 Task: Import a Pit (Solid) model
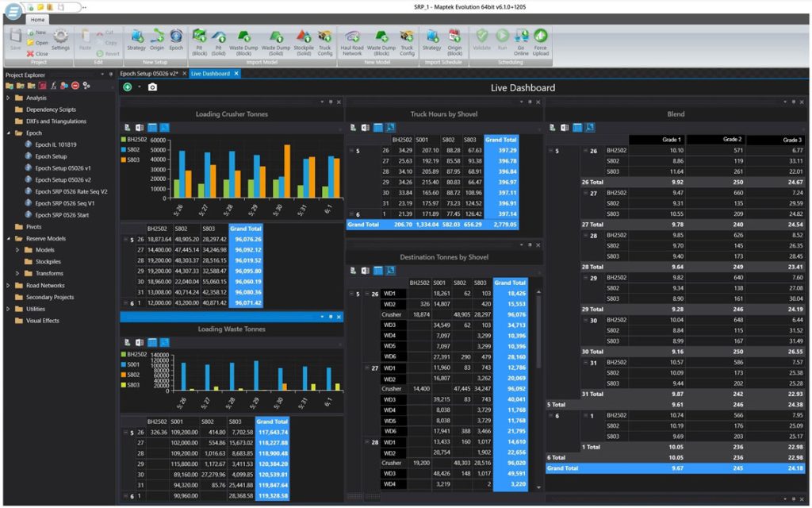click(219, 43)
